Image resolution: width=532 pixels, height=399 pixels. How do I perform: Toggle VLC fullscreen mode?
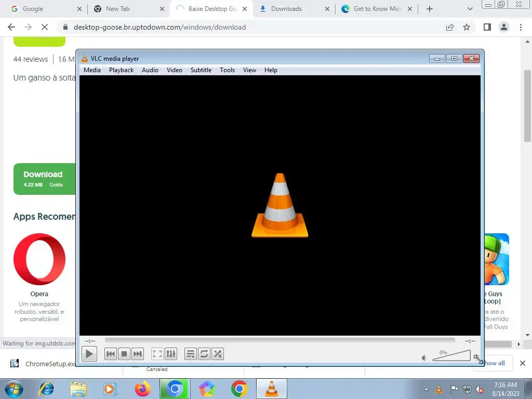[157, 354]
